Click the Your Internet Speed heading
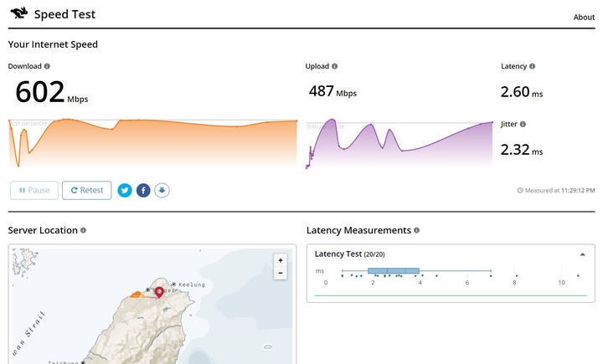 (x=53, y=44)
